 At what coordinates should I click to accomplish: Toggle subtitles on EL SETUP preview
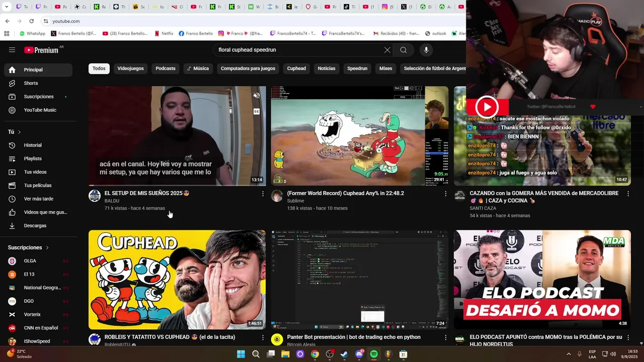click(257, 112)
